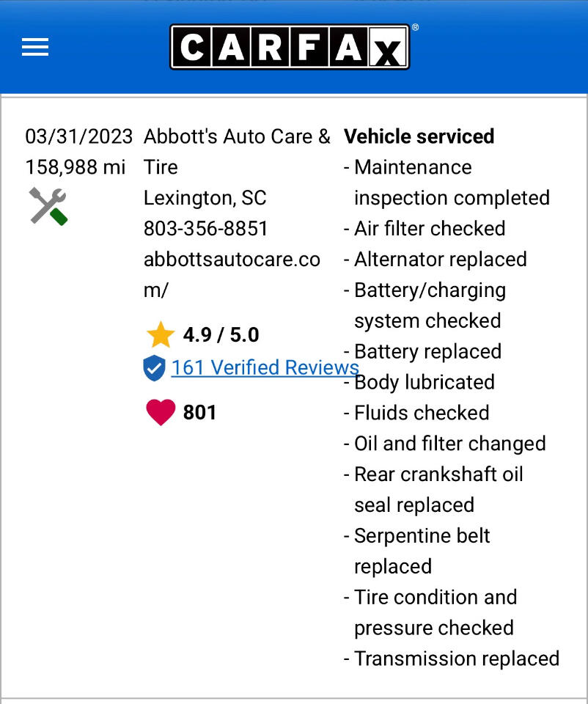Tap the red heart favorites icon
The image size is (588, 704).
(x=161, y=412)
